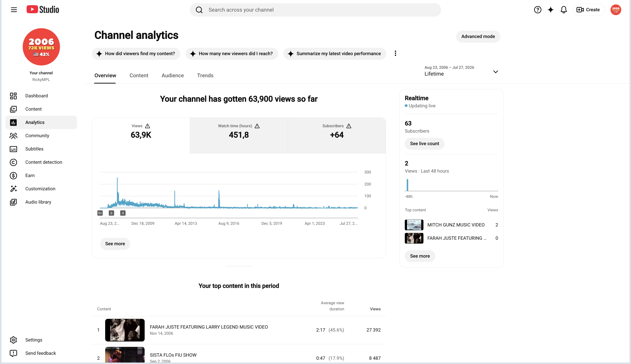
Task: Click the Advanced mode button
Action: pos(478,37)
